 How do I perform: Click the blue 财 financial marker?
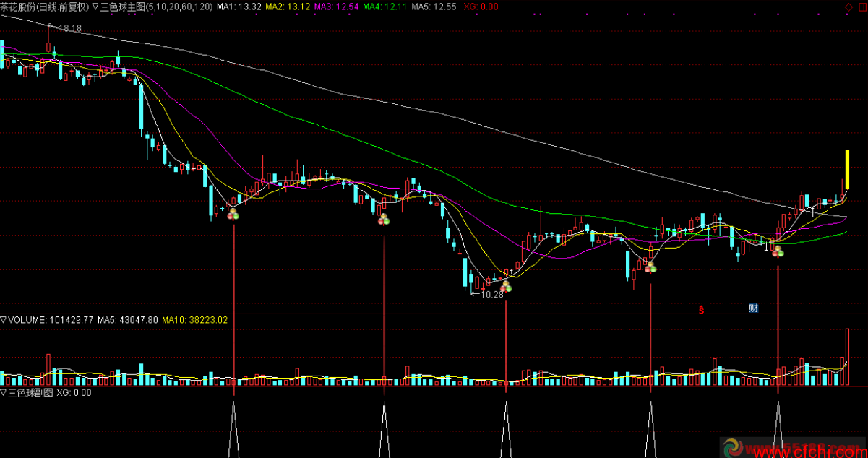coord(753,308)
